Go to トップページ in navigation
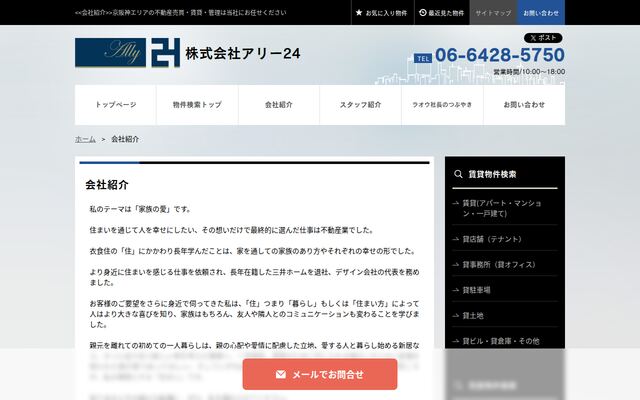The width and height of the screenshot is (640, 400). point(116,105)
